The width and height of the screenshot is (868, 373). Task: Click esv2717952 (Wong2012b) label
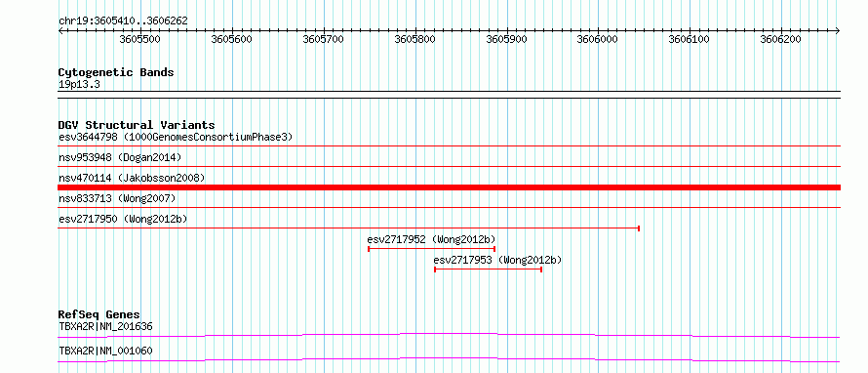tap(431, 239)
